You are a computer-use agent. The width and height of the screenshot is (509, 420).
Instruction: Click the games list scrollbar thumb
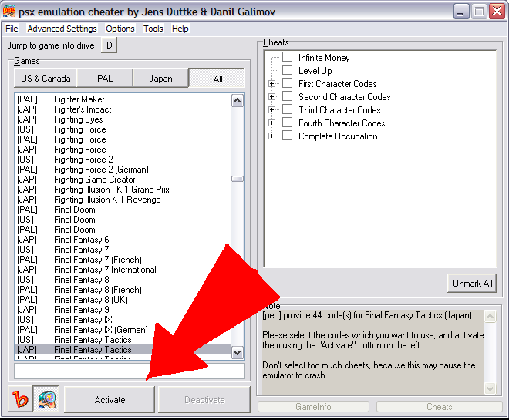(x=238, y=179)
